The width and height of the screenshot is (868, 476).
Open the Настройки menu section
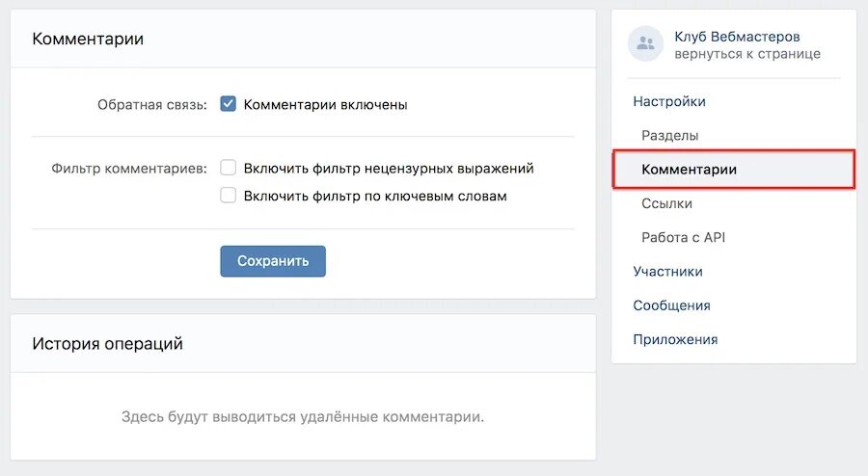pos(669,101)
